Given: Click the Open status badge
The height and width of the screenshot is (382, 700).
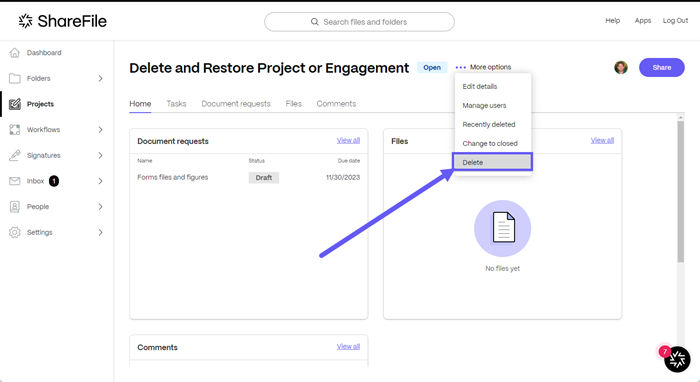Looking at the screenshot, I should click(x=432, y=67).
